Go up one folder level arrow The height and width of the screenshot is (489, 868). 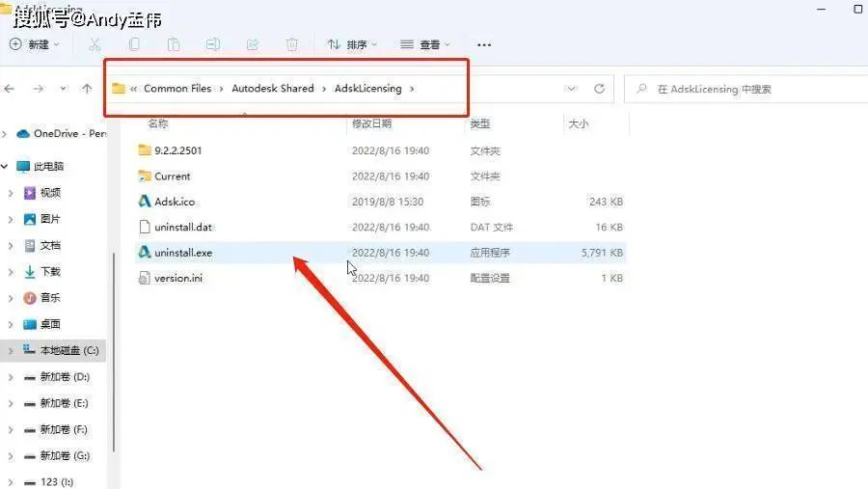(87, 89)
